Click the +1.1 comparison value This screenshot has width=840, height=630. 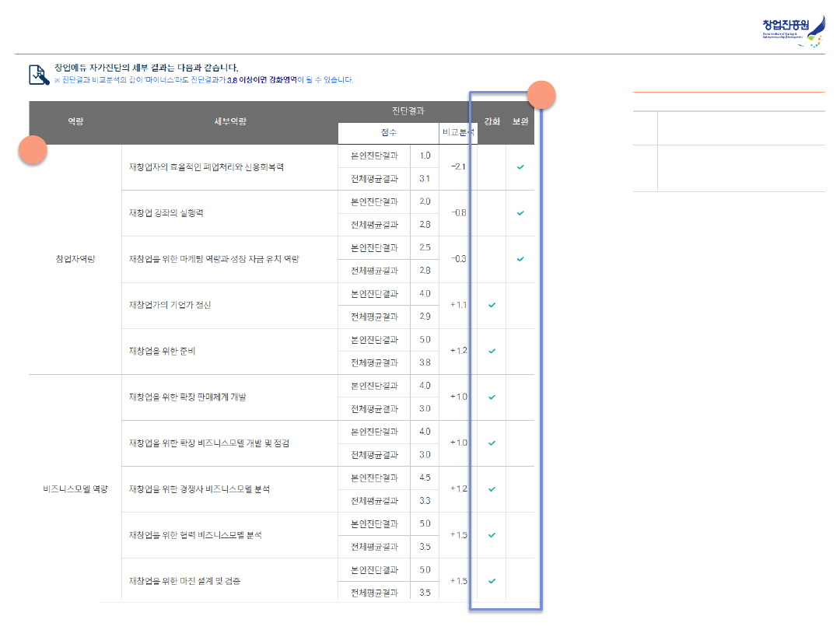point(459,306)
